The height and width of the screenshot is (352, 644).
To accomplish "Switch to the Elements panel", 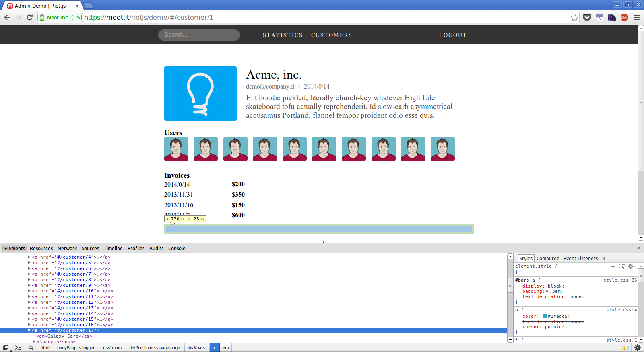I will 14,248.
